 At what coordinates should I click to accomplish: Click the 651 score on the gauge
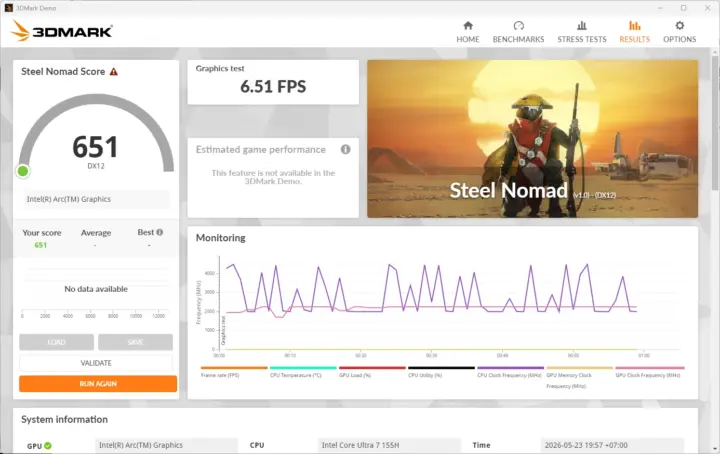click(96, 147)
